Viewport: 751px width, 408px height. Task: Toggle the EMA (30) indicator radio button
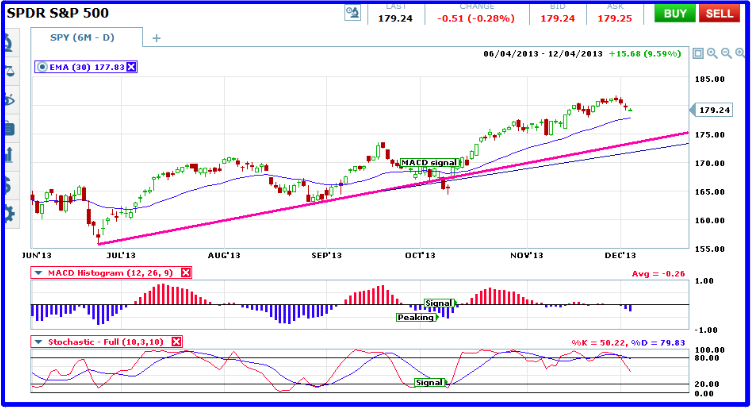[40, 67]
